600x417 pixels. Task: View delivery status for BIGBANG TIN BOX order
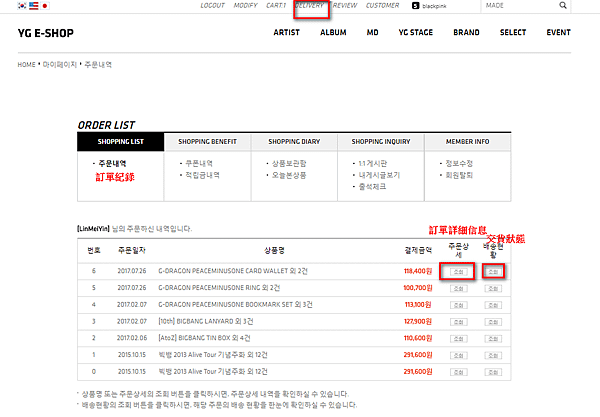tap(493, 339)
